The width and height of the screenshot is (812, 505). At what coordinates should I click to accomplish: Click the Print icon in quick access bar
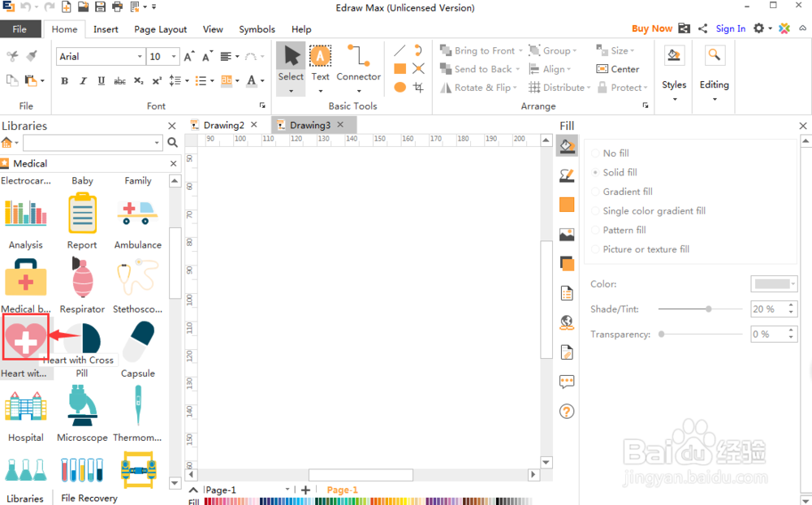tap(118, 7)
